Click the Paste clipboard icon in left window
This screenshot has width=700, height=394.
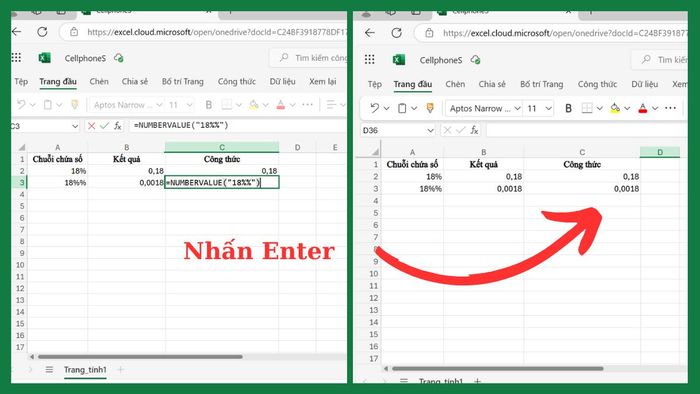coord(47,105)
